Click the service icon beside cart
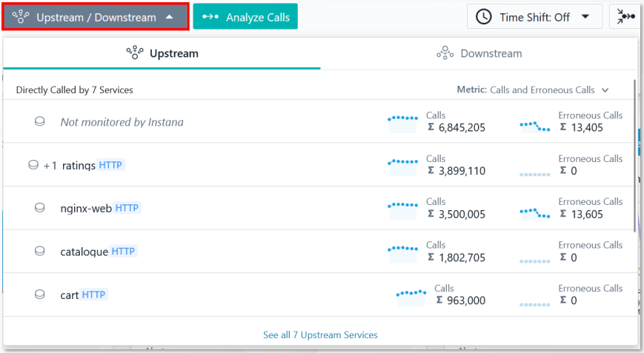 pos(39,295)
